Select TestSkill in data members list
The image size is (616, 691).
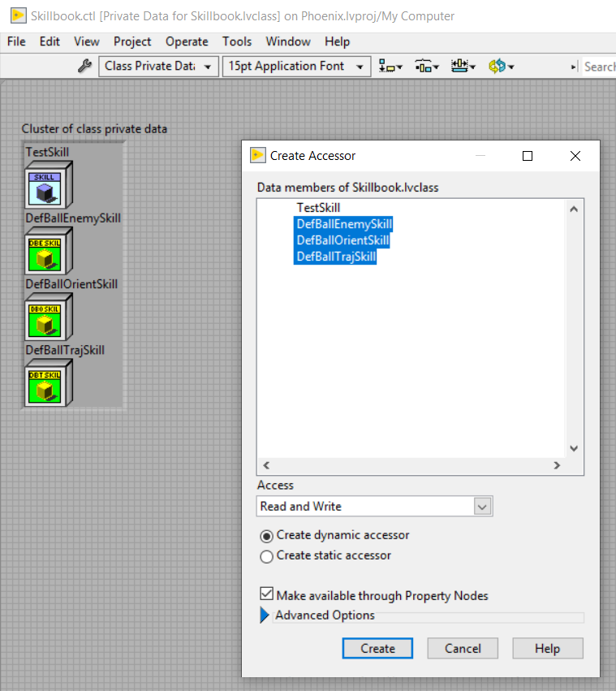pyautogui.click(x=318, y=208)
